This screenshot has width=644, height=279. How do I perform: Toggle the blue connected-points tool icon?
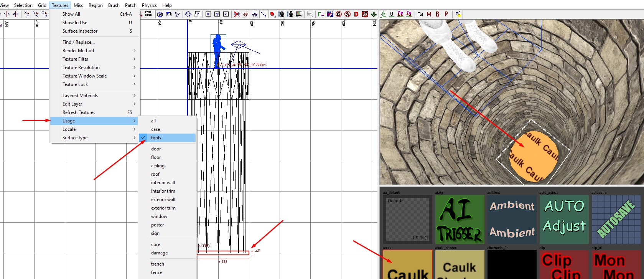pos(264,14)
